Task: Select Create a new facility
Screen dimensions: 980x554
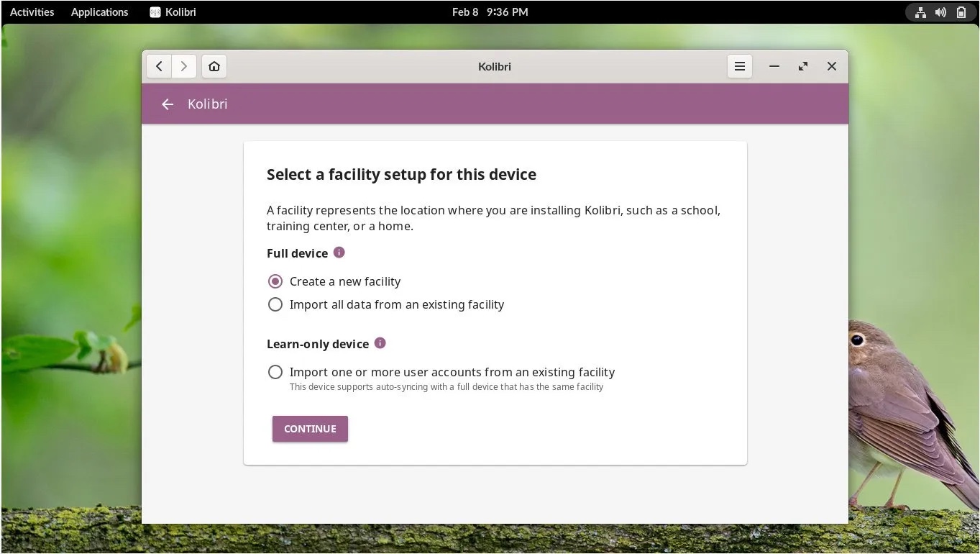Action: click(x=275, y=281)
